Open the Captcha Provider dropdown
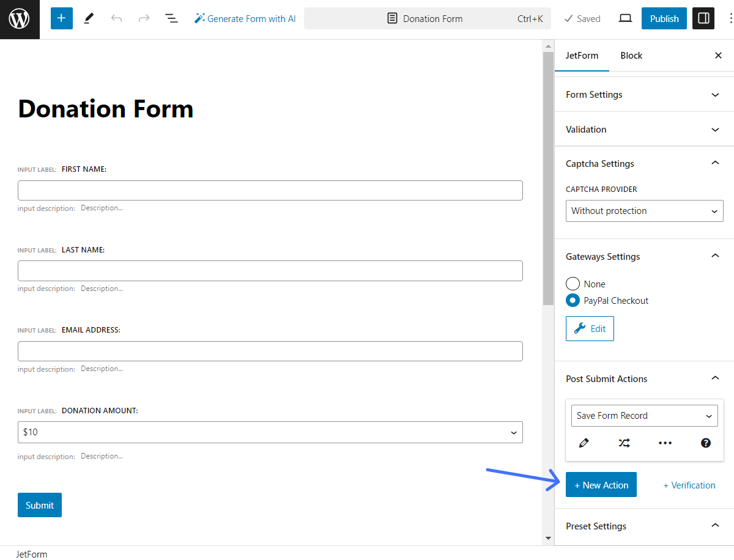This screenshot has height=560, width=734. coord(644,210)
